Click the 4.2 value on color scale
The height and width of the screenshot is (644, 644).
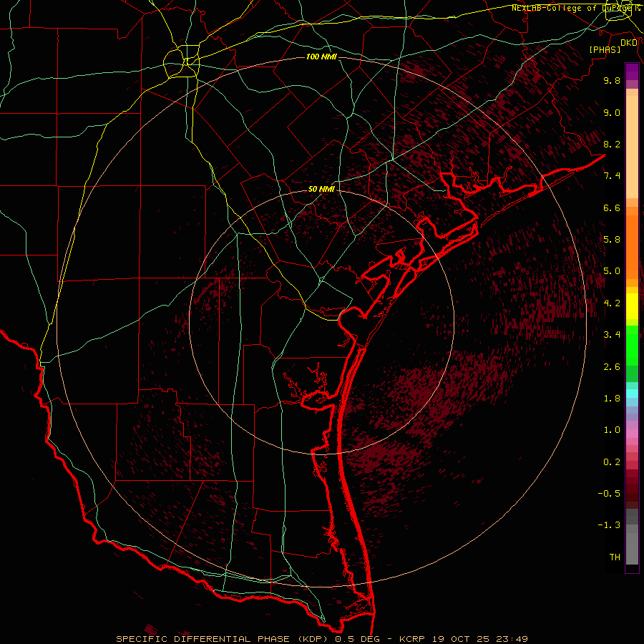[612, 303]
